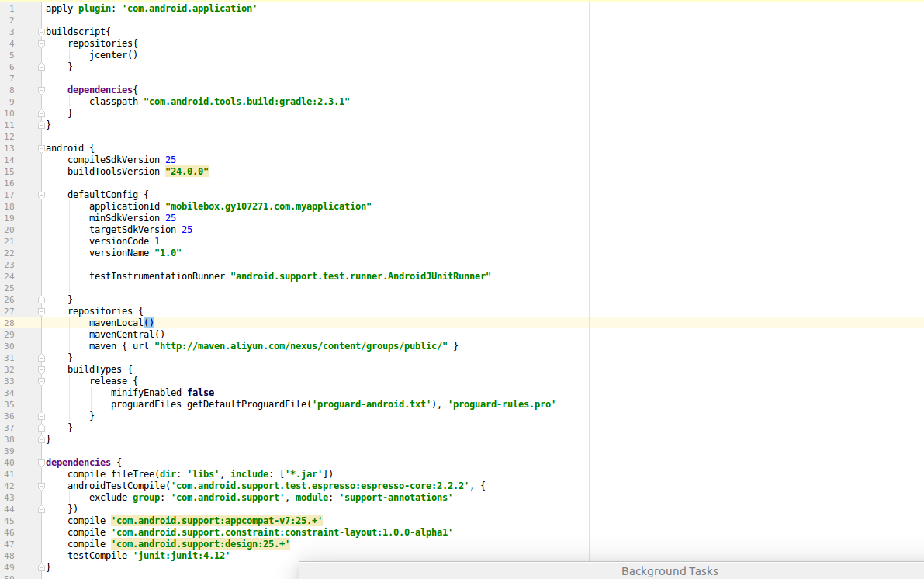This screenshot has height=579, width=924.
Task: Collapse the release block fold marker
Action: (x=41, y=381)
